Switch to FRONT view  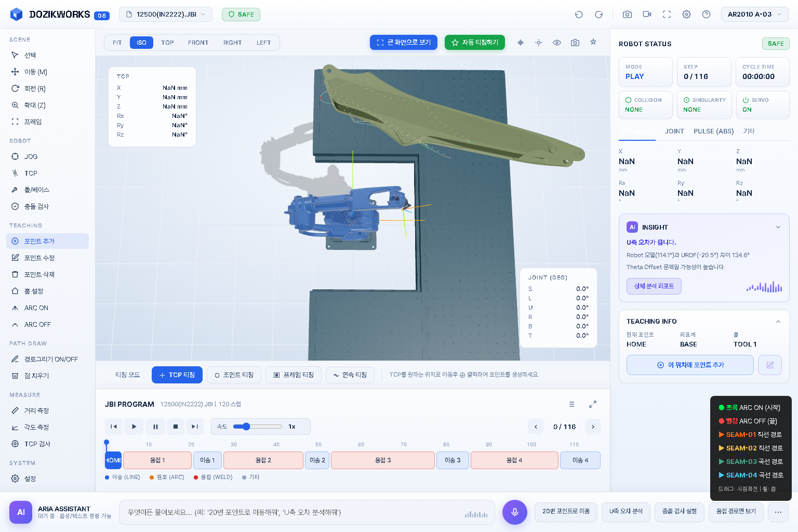click(198, 43)
